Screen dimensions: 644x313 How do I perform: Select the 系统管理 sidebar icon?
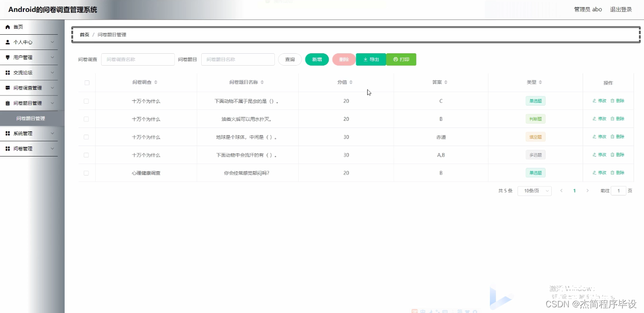coord(8,133)
